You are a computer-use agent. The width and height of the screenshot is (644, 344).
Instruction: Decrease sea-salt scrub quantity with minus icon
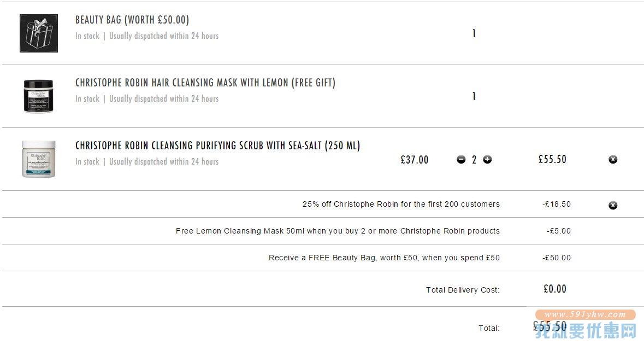click(461, 160)
